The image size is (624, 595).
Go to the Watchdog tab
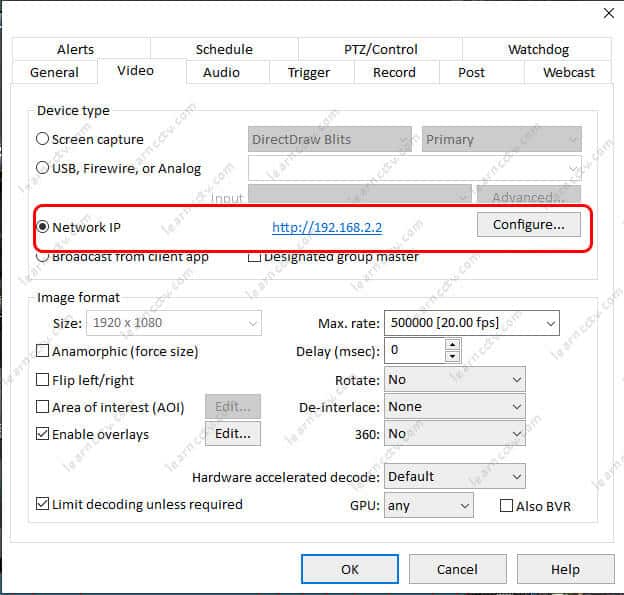(x=538, y=49)
